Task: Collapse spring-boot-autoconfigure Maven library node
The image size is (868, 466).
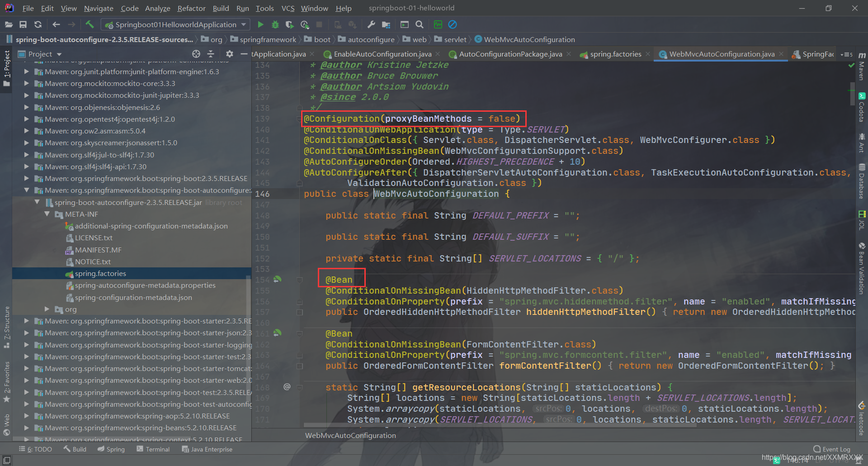Action: tap(27, 190)
